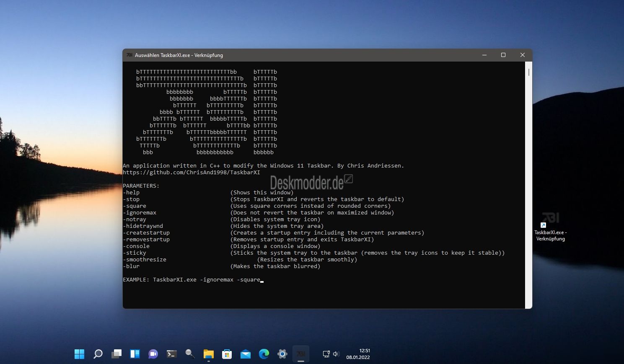This screenshot has height=364, width=624.
Task: Open Task View from the taskbar
Action: point(117,354)
